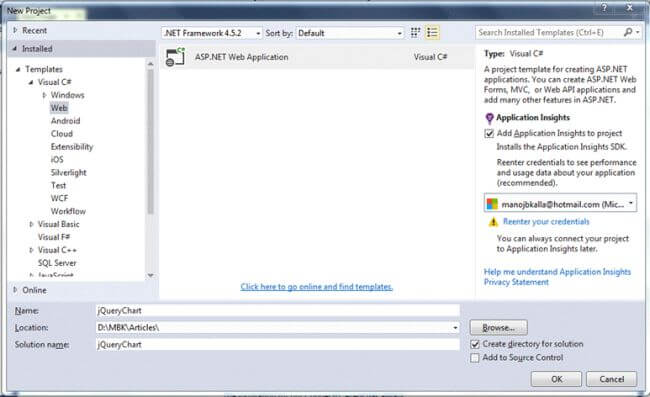The image size is (650, 397).
Task: Select the Silverlight template category
Action: [68, 172]
